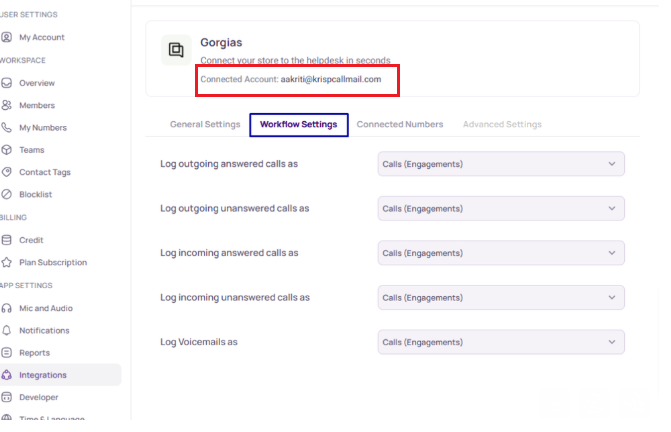Click connected account email aakriti@krispcallmail.com
The width and height of the screenshot is (671, 432).
point(331,79)
